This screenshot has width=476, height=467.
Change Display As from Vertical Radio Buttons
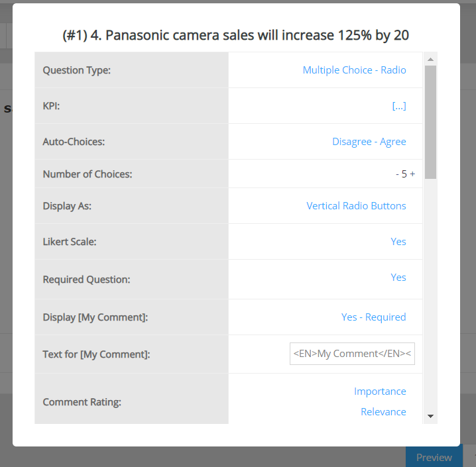[356, 205]
